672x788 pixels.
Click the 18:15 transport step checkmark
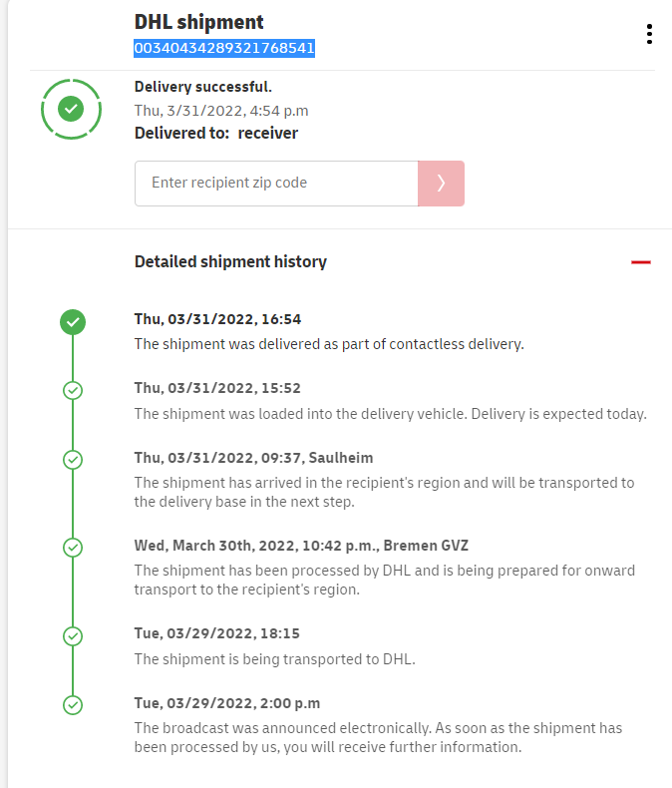coord(73,635)
